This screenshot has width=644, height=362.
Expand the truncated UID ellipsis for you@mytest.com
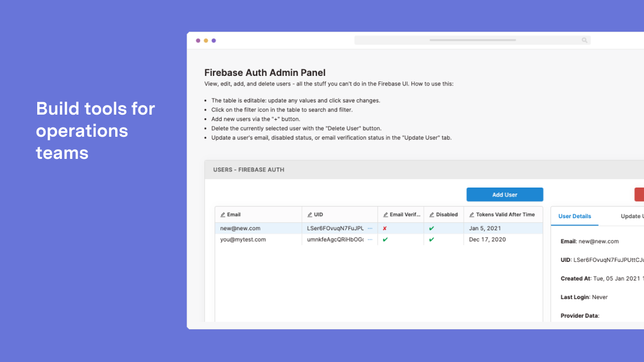click(370, 240)
